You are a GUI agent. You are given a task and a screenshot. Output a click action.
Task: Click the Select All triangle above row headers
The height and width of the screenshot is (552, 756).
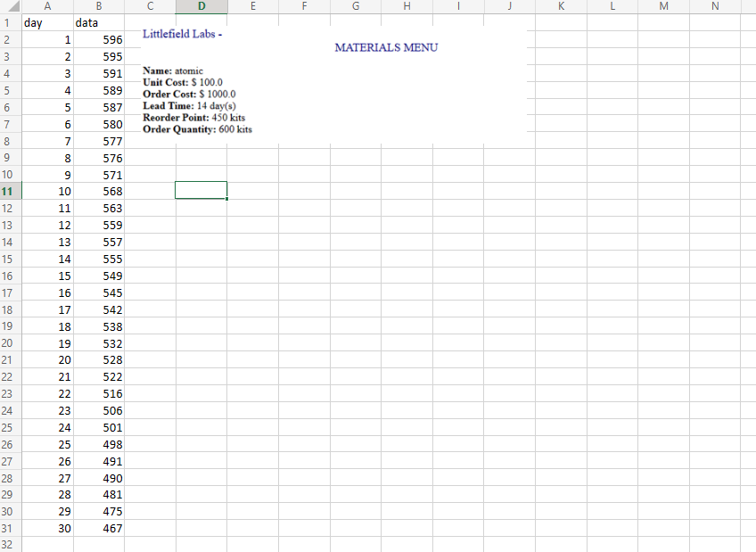tap(10, 6)
